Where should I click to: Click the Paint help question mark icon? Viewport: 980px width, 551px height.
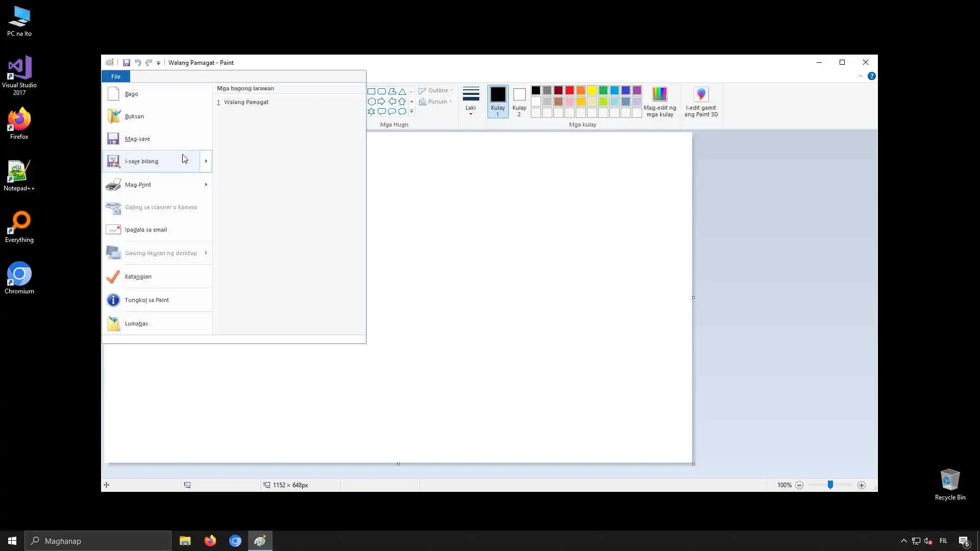[871, 76]
